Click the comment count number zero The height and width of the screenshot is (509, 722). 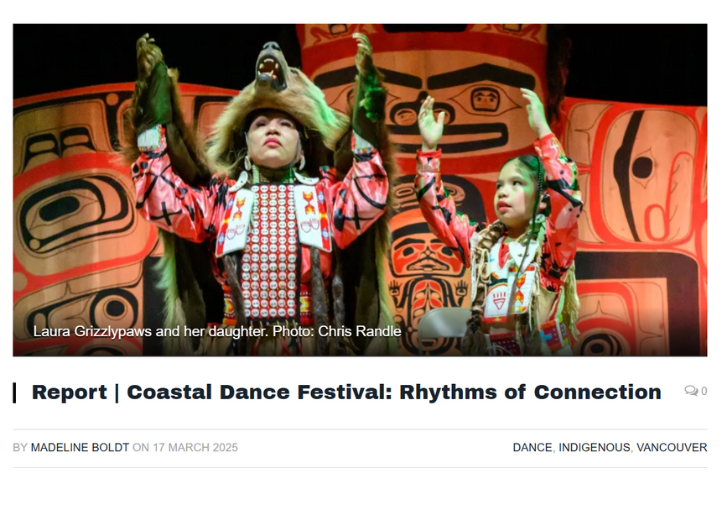[704, 391]
